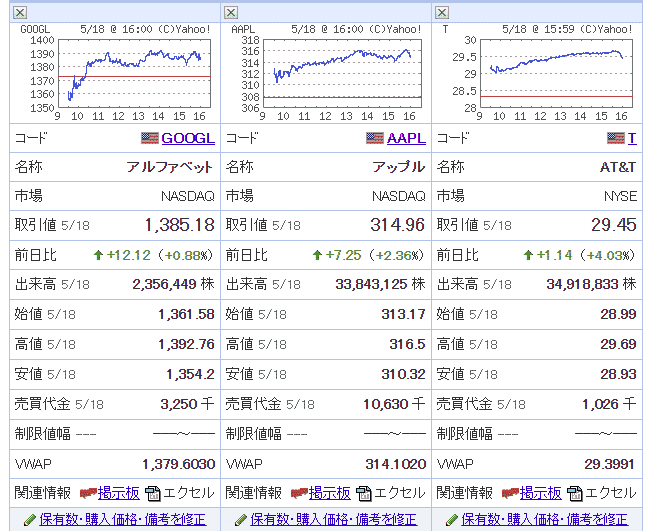Click the turnover value 10,630 千

click(394, 404)
